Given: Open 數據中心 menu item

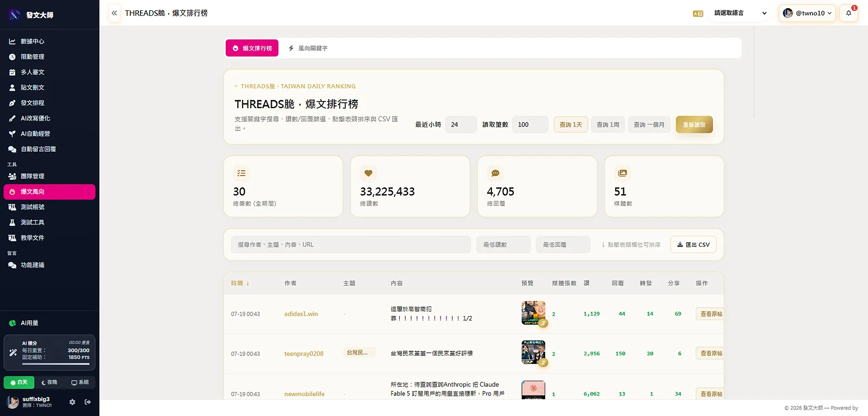Looking at the screenshot, I should pos(49,41).
